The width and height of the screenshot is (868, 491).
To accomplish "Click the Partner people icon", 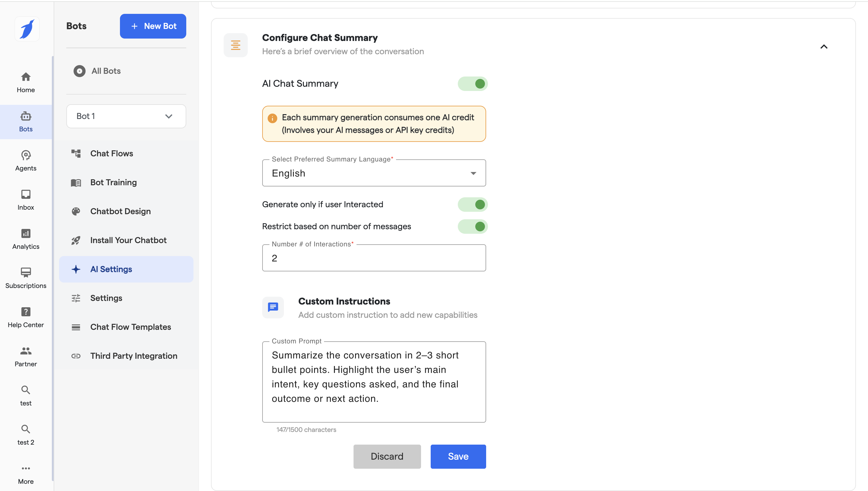I will coord(26,351).
